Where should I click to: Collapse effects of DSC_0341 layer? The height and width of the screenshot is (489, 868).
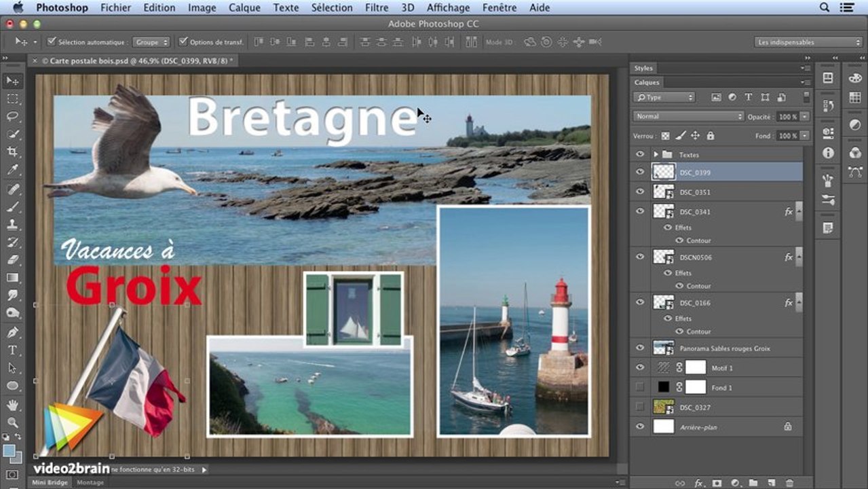pos(799,211)
